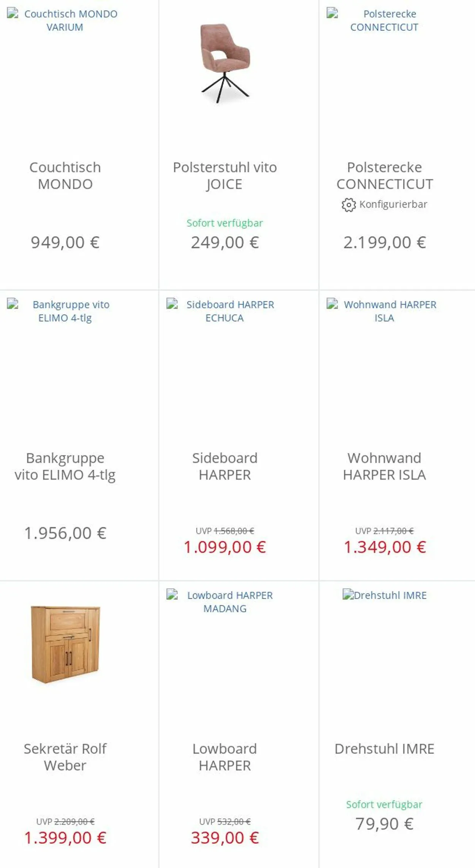The height and width of the screenshot is (868, 475).
Task: Open the Lowboard HARPER product title
Action: [225, 757]
